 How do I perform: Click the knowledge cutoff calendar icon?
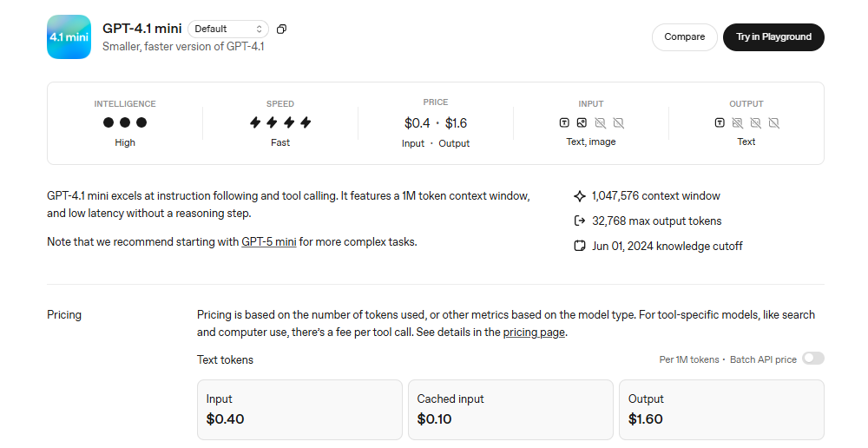(x=580, y=246)
